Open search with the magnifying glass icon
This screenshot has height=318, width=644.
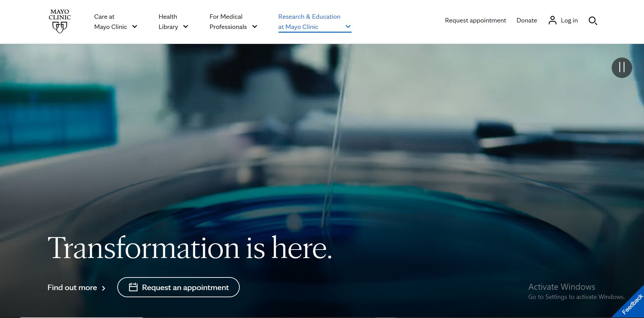593,21
